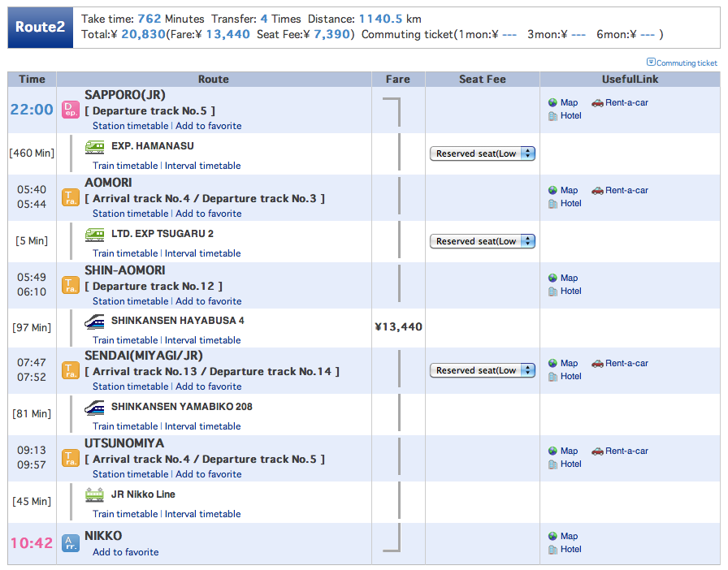This screenshot has width=728, height=570.
Task: Open Interval timetable for JR Nikko Line
Action: click(203, 514)
